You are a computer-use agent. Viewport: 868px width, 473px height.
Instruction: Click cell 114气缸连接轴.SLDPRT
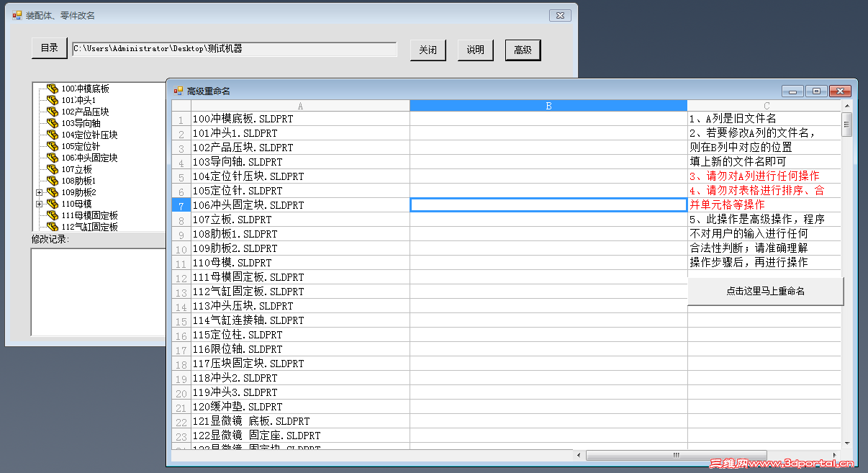click(300, 320)
